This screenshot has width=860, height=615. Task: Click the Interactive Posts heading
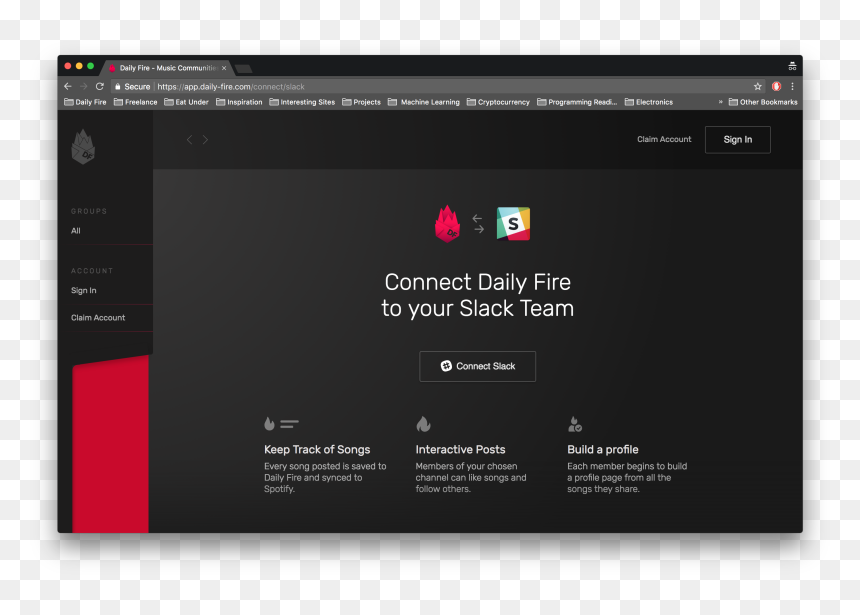(x=460, y=449)
